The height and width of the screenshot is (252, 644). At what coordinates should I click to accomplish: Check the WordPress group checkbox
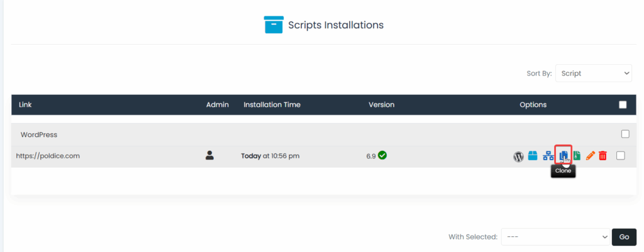[625, 134]
